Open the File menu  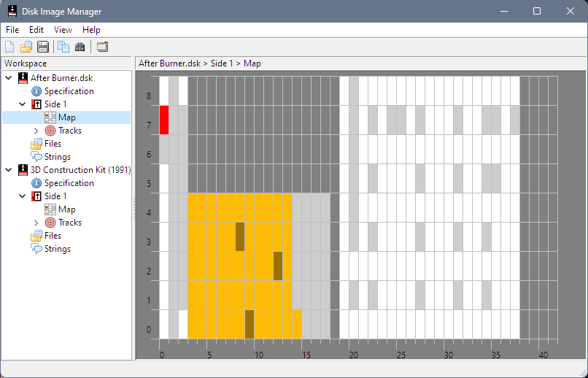point(12,30)
